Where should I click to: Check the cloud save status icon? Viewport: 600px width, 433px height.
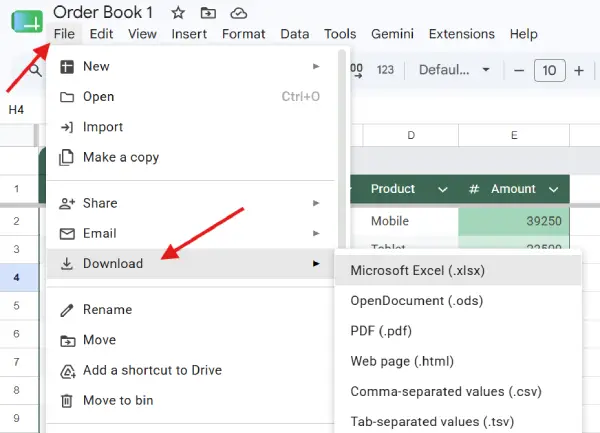[238, 13]
